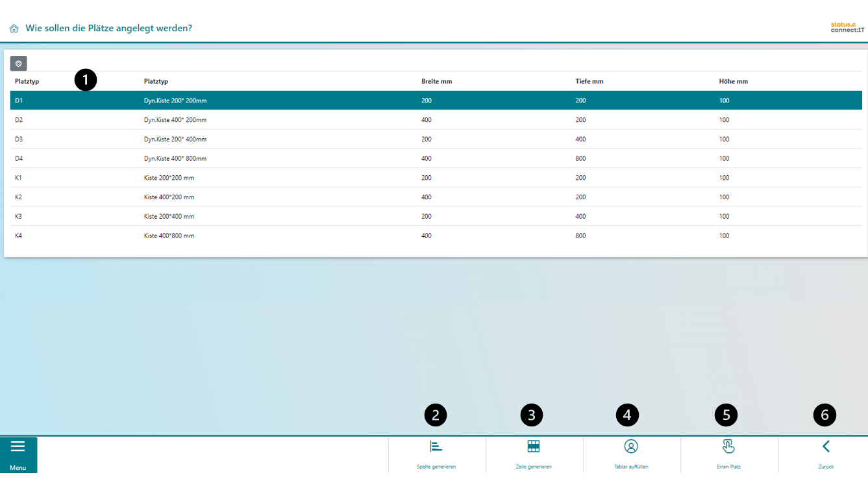The height and width of the screenshot is (488, 868).
Task: Pick the K2 Kiste 400*200 mm row
Action: click(169, 197)
